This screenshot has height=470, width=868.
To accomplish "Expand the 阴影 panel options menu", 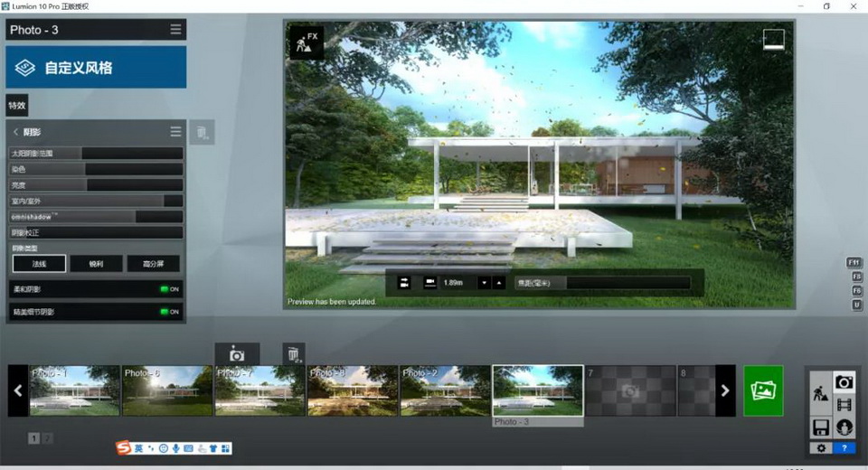I will click(175, 132).
